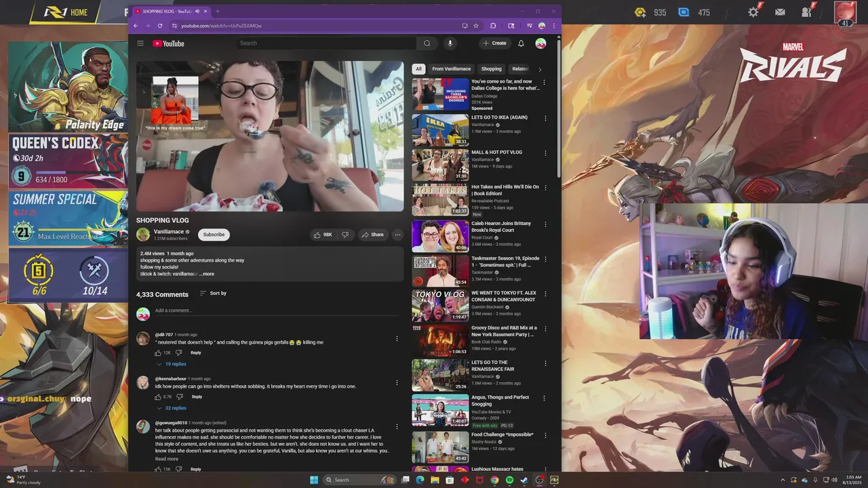Viewport: 868px width, 488px height.
Task: Open Marvel Rivals mail envelope
Action: (780, 12)
